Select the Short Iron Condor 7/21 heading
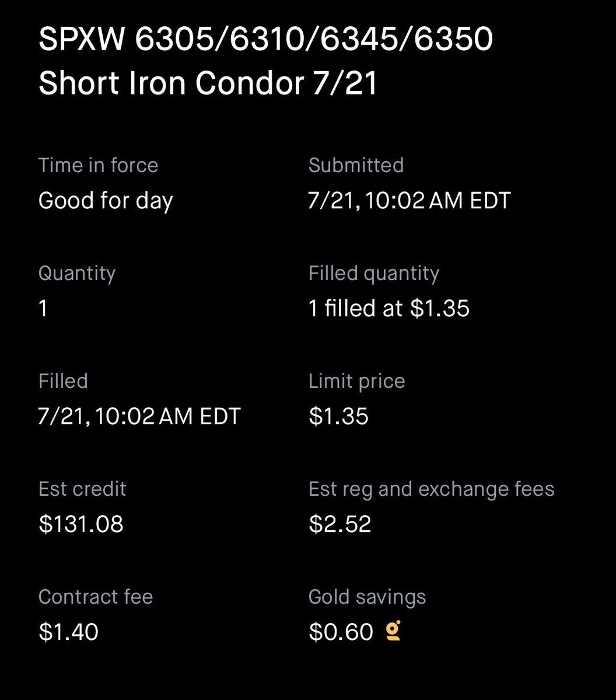The height and width of the screenshot is (700, 616). 208,83
